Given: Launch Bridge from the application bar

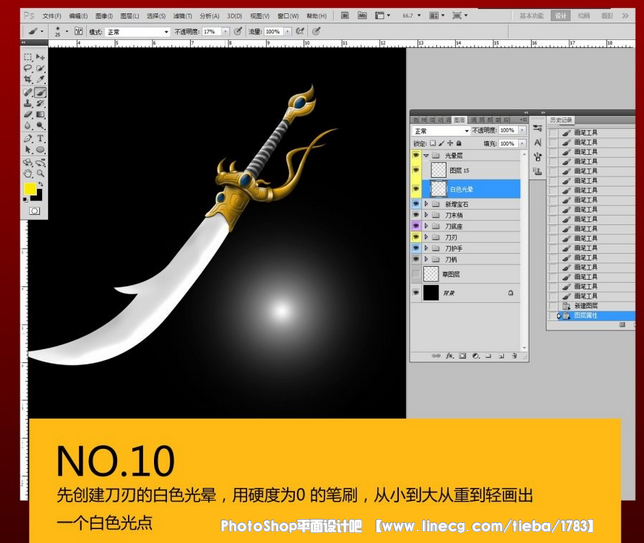Looking at the screenshot, I should pos(345,16).
